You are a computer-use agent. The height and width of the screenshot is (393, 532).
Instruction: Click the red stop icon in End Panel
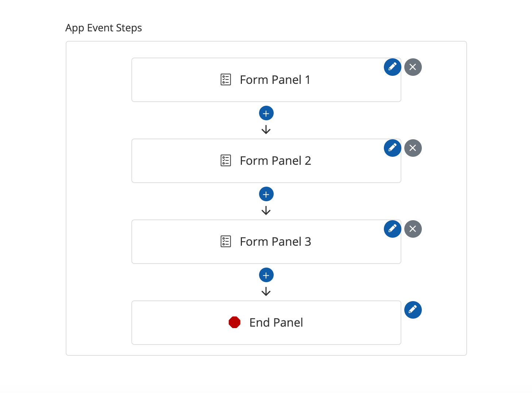pyautogui.click(x=234, y=322)
